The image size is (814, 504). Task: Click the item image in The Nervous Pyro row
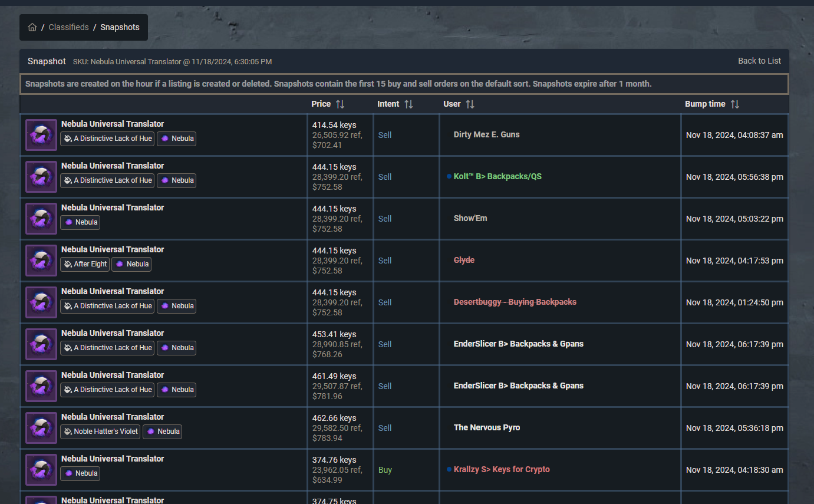41,428
